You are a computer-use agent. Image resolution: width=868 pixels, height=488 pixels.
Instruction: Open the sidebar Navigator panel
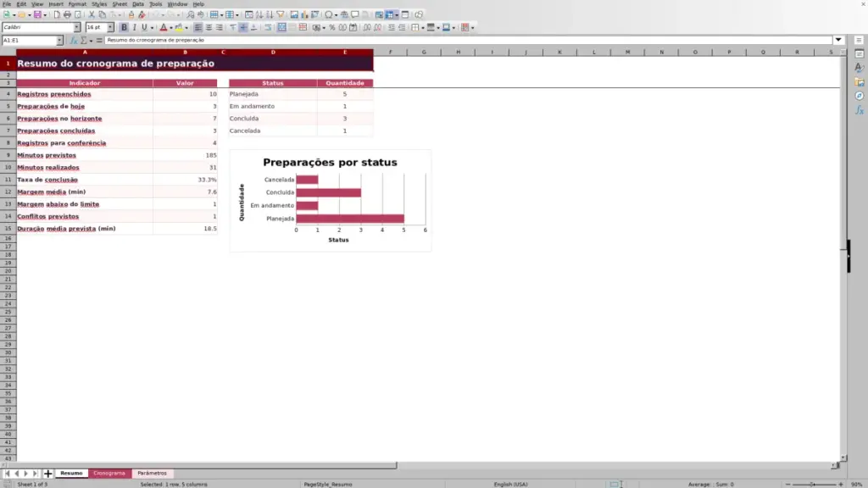(860, 96)
